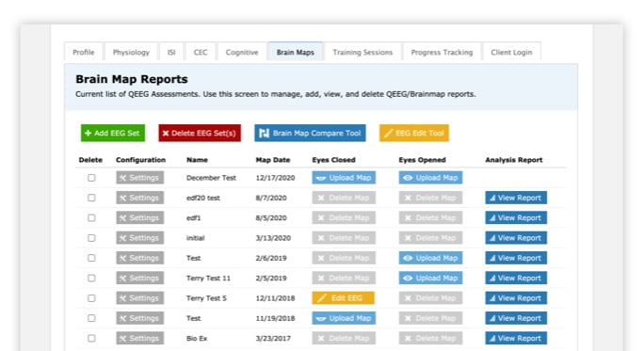
Task: Select the Brain Maps tab
Action: pos(296,53)
